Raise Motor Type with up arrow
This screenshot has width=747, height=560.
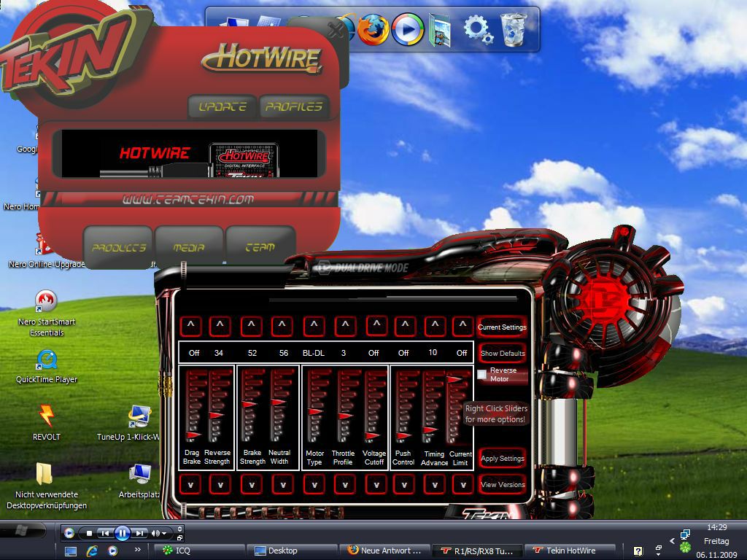pyautogui.click(x=314, y=326)
